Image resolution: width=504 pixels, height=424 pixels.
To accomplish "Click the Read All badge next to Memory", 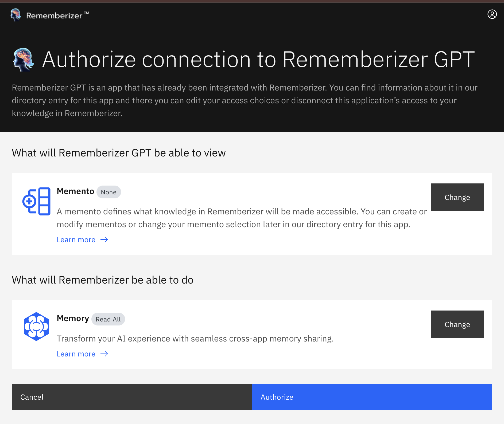I will (x=108, y=319).
